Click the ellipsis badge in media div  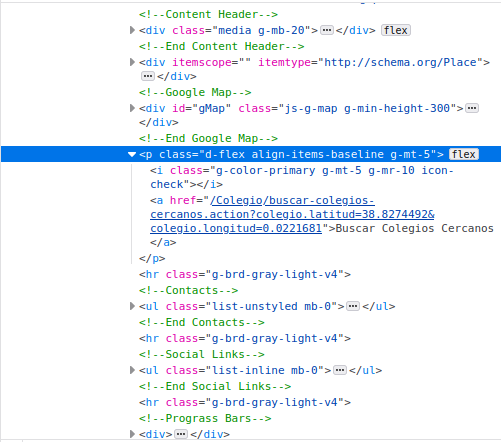(x=327, y=30)
